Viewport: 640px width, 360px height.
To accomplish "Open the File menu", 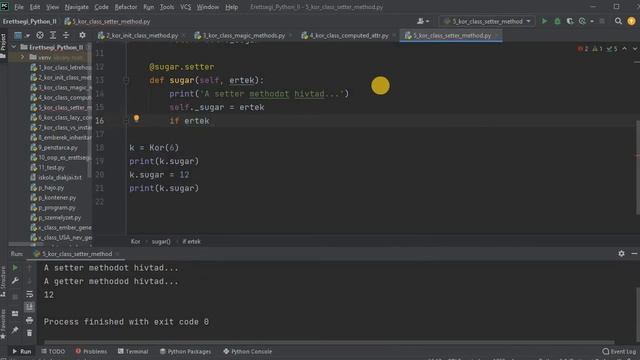I will point(19,7).
